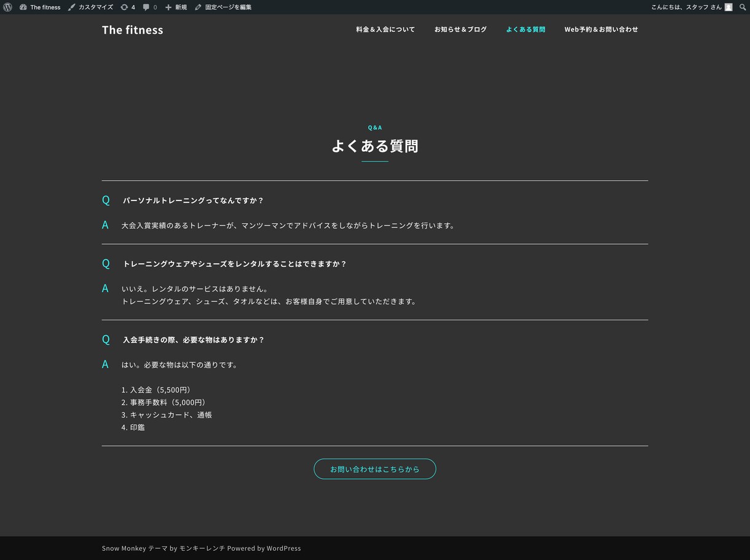The height and width of the screenshot is (560, 750).
Task: Click the dashboard icon beside The fitness
Action: [23, 7]
